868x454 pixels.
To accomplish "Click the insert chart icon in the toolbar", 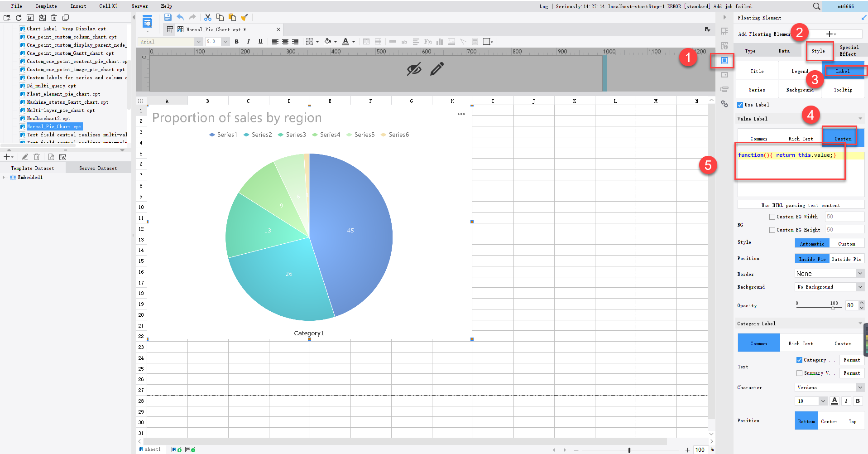I will coord(439,41).
